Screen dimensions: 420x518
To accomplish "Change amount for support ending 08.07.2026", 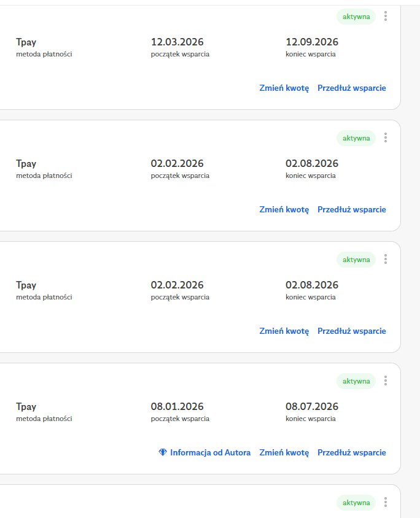I will pos(284,452).
